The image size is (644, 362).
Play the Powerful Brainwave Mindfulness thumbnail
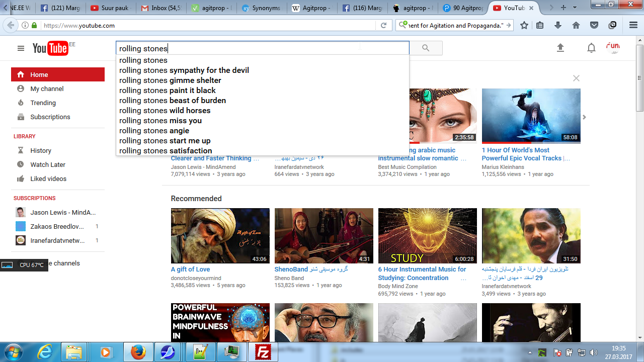point(220,322)
